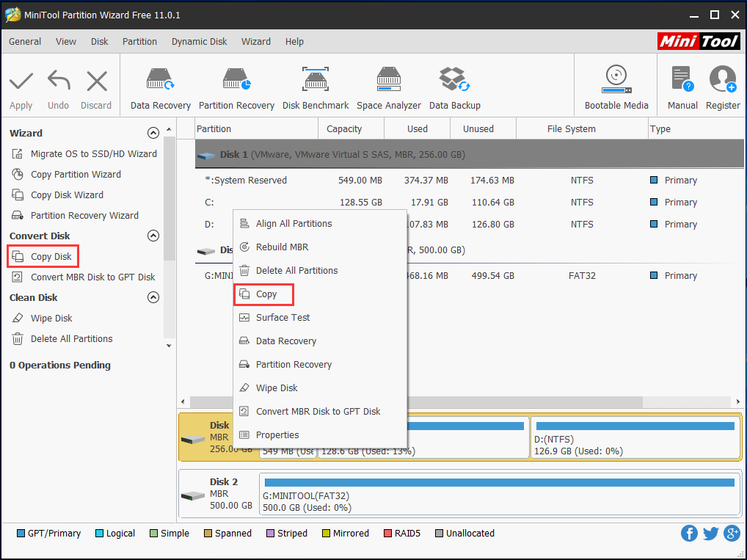Open the View menu

66,41
